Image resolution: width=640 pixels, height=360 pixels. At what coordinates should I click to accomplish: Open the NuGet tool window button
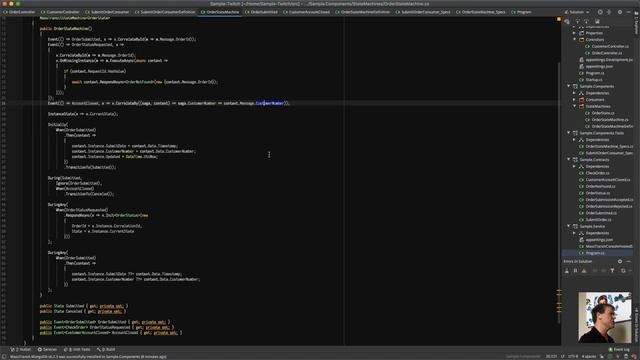(20, 349)
